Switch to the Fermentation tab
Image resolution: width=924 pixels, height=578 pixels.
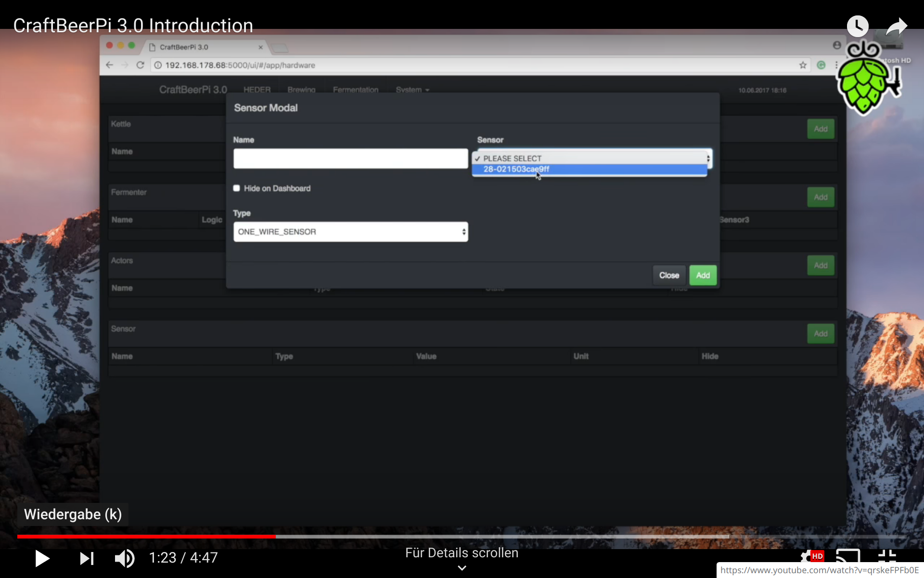click(x=355, y=90)
